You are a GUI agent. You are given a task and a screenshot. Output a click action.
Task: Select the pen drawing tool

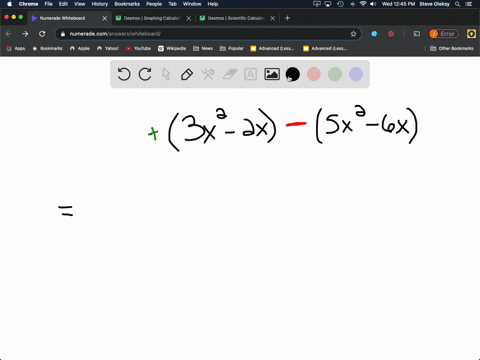[x=187, y=74]
